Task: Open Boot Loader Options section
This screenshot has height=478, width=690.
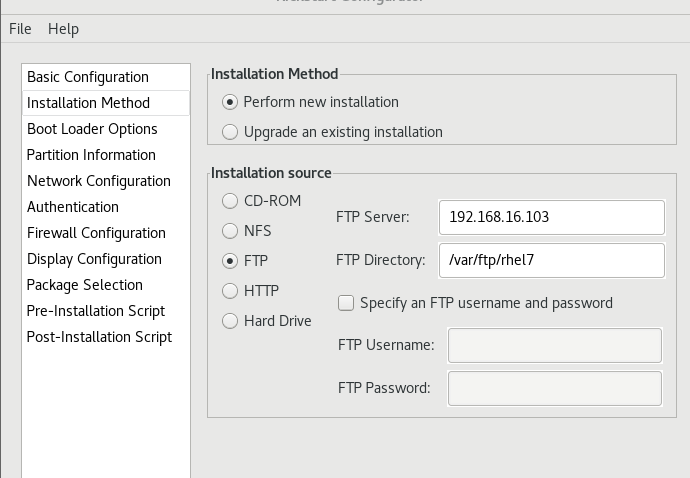Action: click(x=92, y=129)
